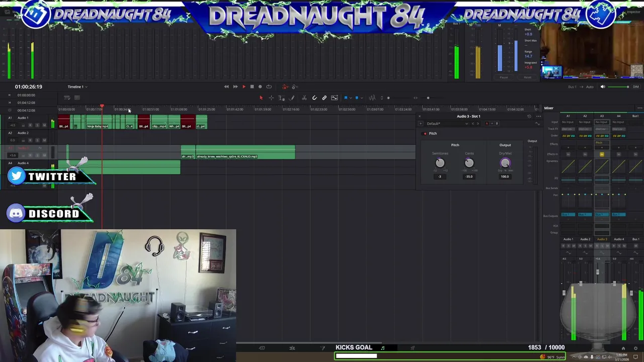Go to the next preset arrow
644x362 pixels.
(x=478, y=124)
